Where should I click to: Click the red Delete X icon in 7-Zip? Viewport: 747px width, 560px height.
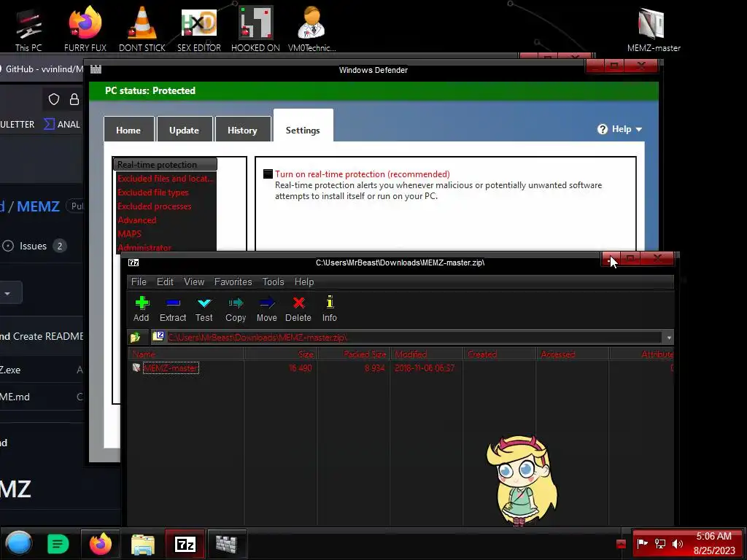[x=298, y=303]
